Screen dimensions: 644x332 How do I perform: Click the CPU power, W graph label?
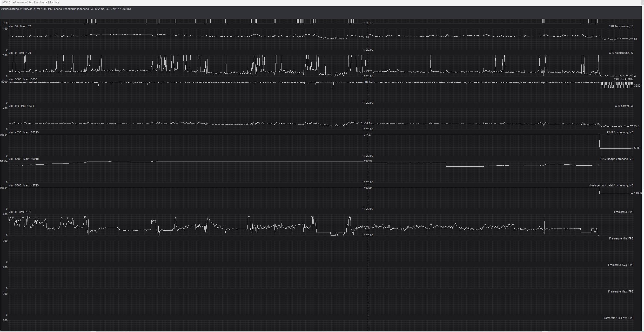click(x=624, y=106)
